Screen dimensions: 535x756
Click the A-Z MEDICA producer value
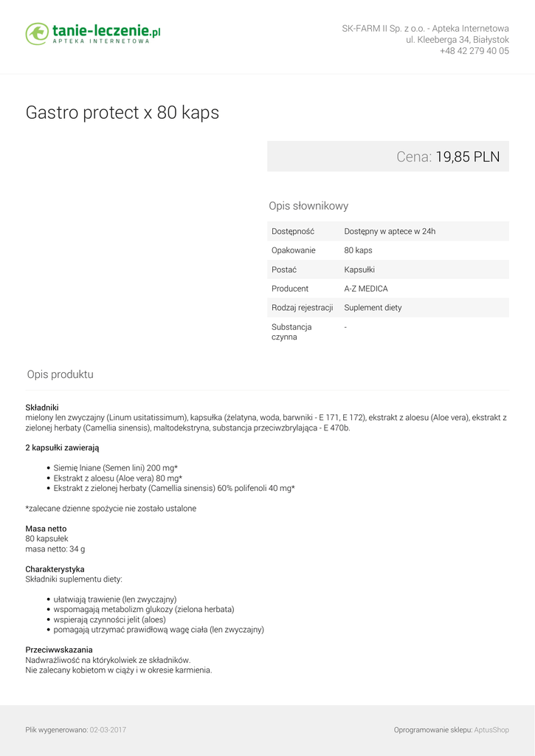coord(365,289)
